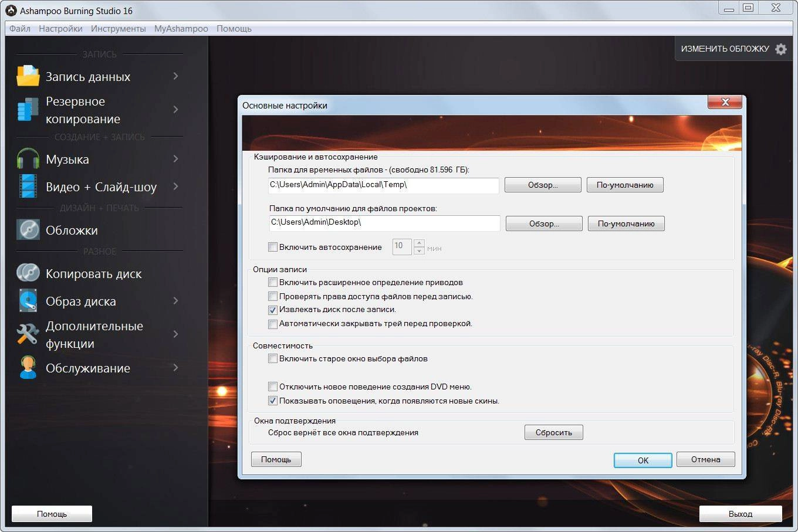The image size is (798, 532).
Task: Open the Файл menu
Action: click(x=20, y=28)
